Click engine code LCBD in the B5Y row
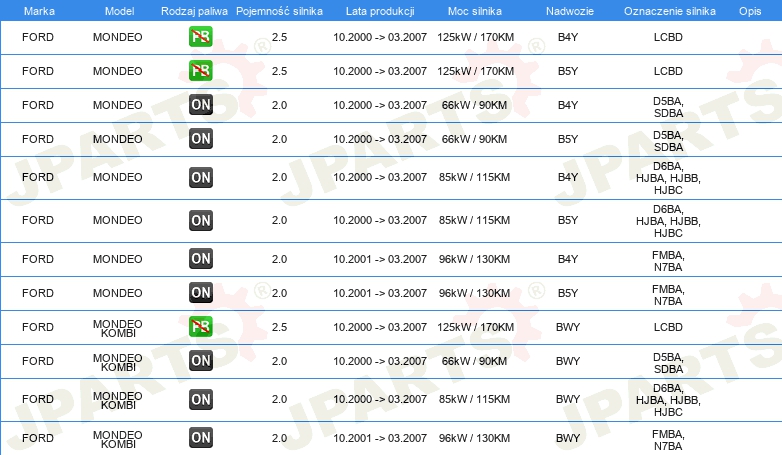Viewport: 782px width, 455px height. click(x=668, y=71)
